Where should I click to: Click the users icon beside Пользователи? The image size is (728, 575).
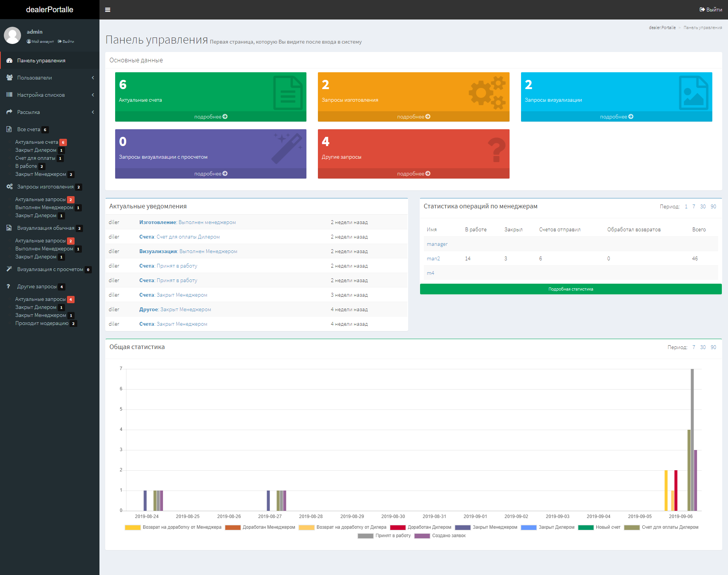coord(10,78)
